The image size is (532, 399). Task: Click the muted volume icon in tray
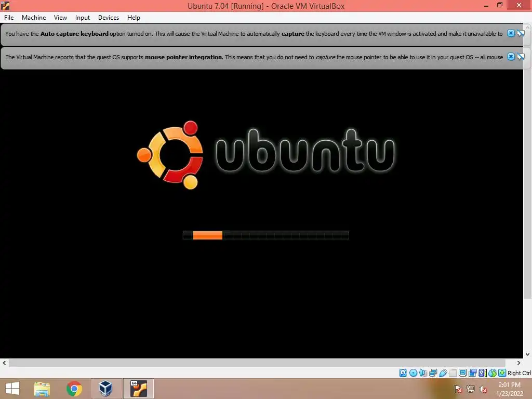(x=483, y=389)
